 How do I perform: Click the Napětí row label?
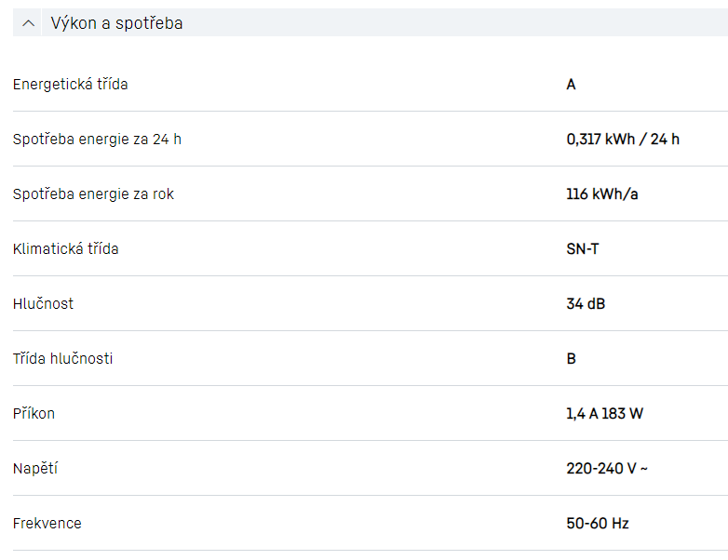34,469
